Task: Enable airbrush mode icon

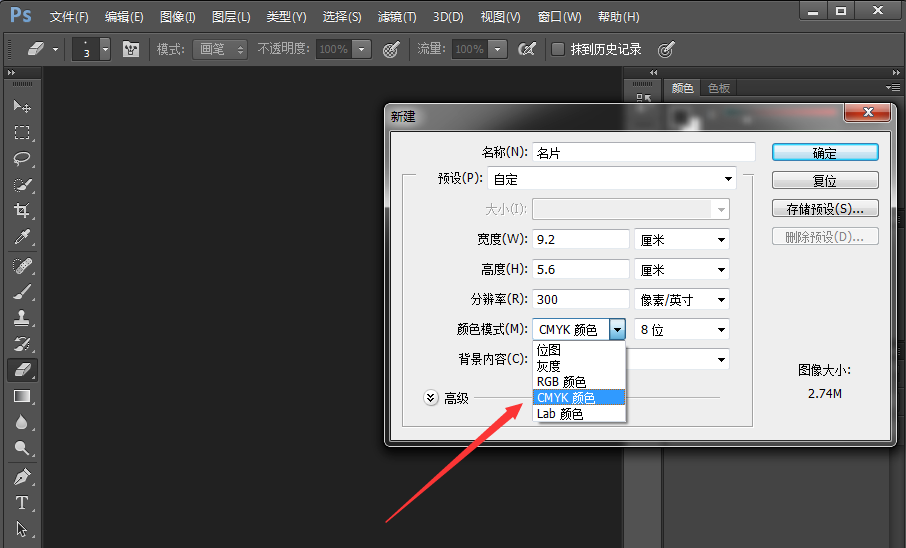Action: pos(526,49)
